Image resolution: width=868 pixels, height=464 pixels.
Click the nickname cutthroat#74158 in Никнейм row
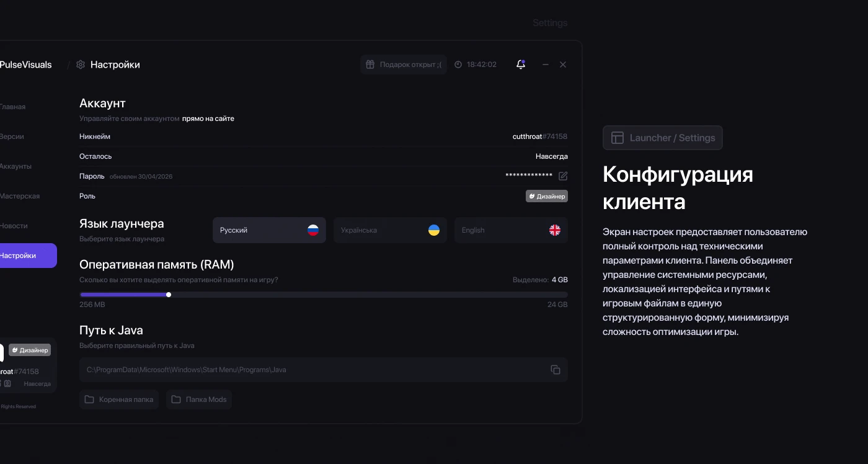(540, 136)
